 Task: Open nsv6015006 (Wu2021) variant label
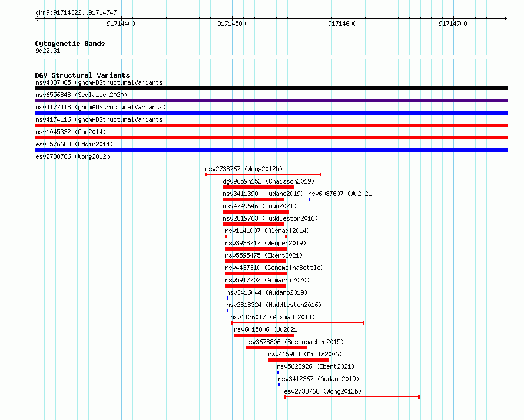267,329
